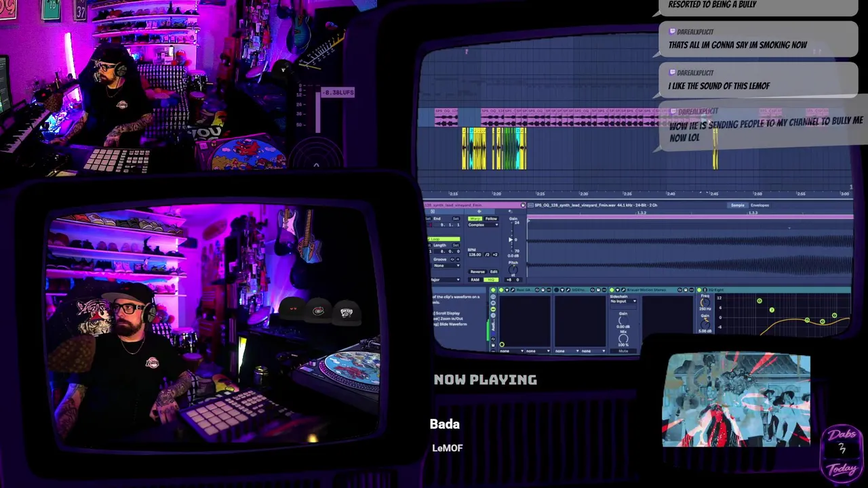This screenshot has width=868, height=488.
Task: Adjust the clip Gain slider handle
Action: click(511, 240)
